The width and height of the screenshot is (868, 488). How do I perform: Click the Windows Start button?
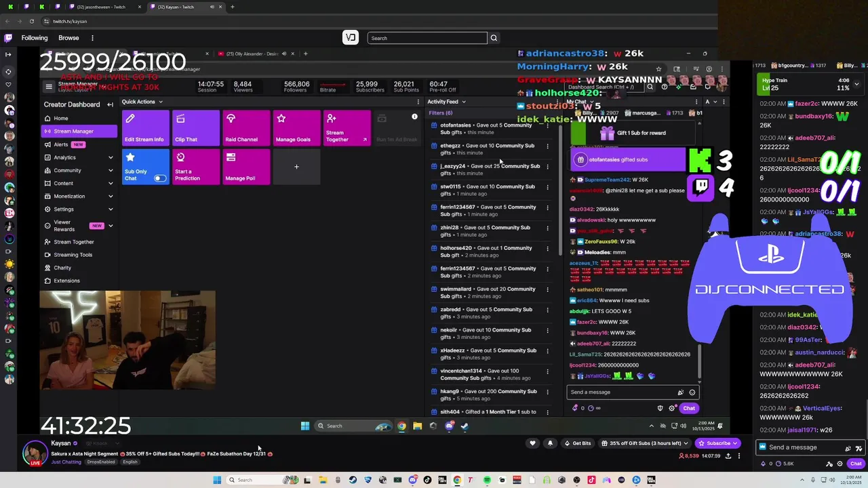pyautogui.click(x=217, y=480)
